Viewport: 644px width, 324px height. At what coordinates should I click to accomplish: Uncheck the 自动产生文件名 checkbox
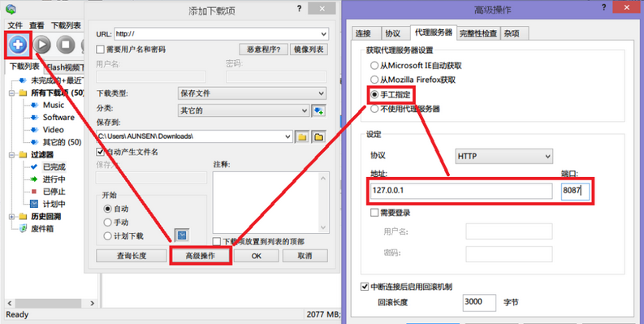100,152
